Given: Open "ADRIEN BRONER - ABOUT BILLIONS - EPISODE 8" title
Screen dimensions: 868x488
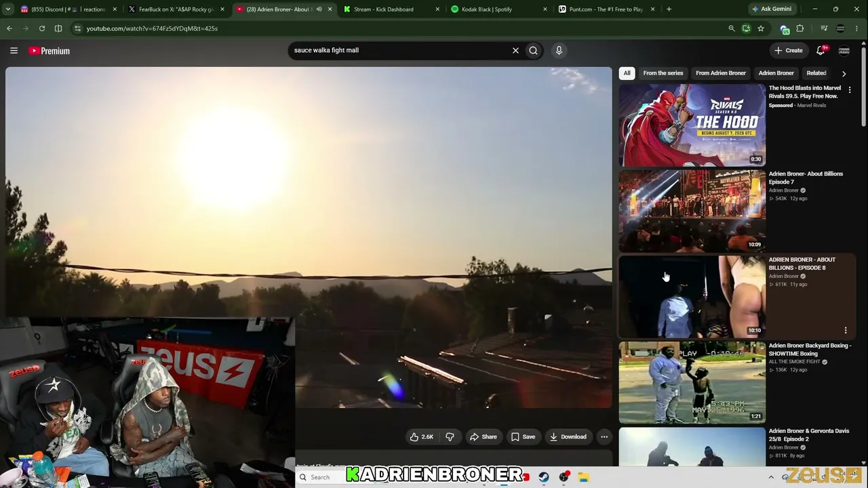Looking at the screenshot, I should click(x=802, y=264).
